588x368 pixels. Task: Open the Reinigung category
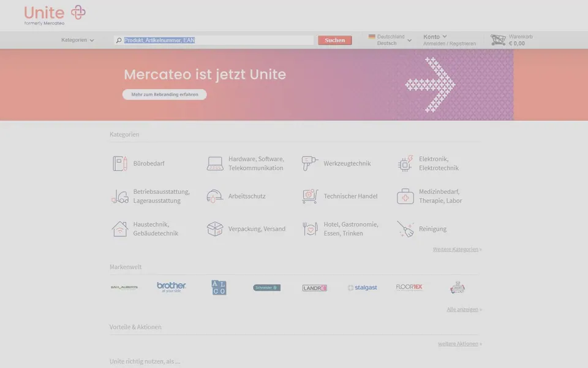433,229
